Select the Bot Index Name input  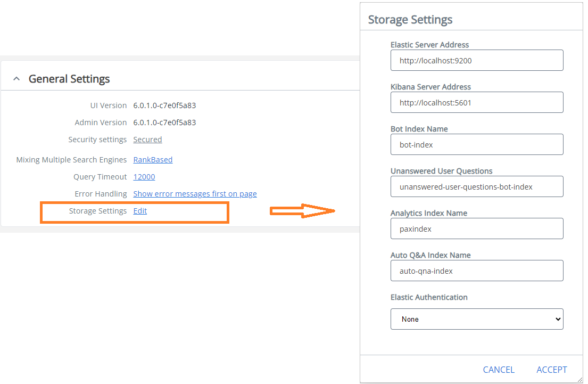[476, 144]
